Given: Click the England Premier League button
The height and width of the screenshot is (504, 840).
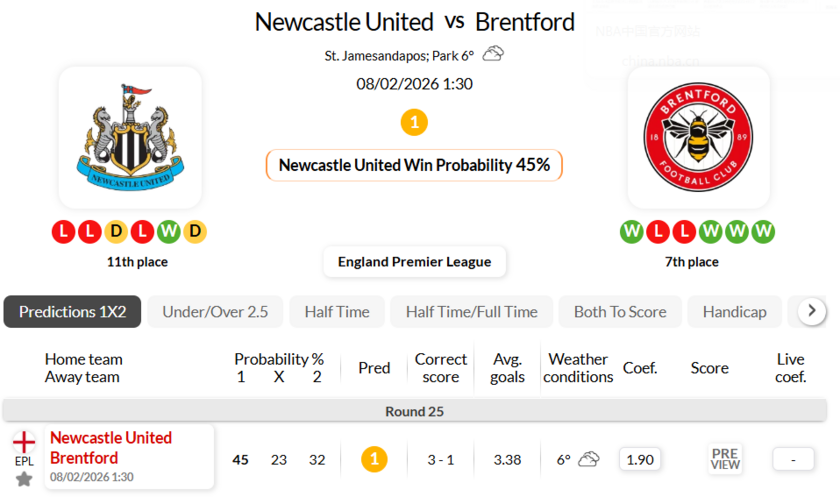Looking at the screenshot, I should point(414,262).
